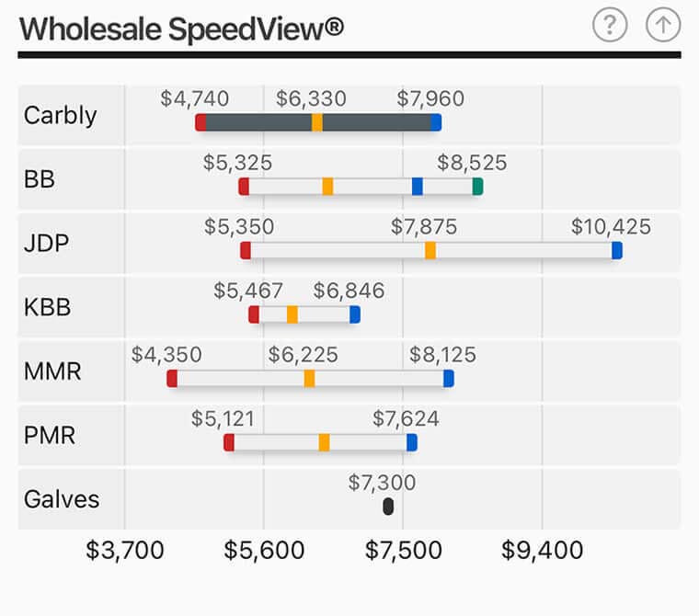The image size is (699, 616).
Task: Click the Galves $7,300 black dot
Action: pos(388,507)
